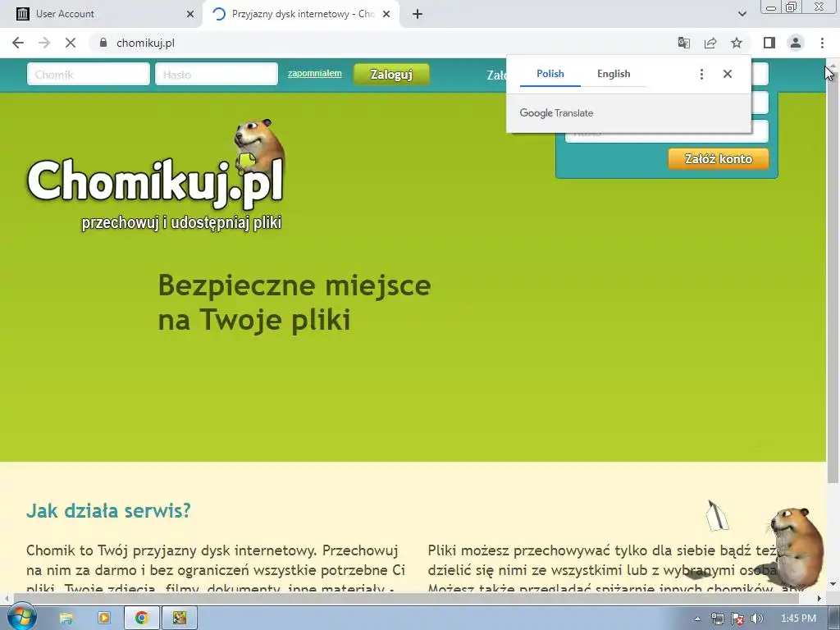Show hidden system tray icons arrow
Viewport: 840px width, 630px height.
coord(697,619)
